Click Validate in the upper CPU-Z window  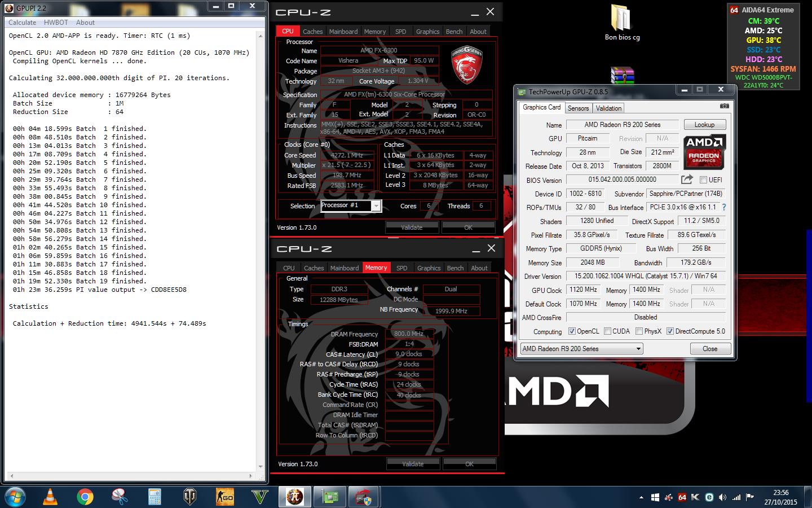412,227
